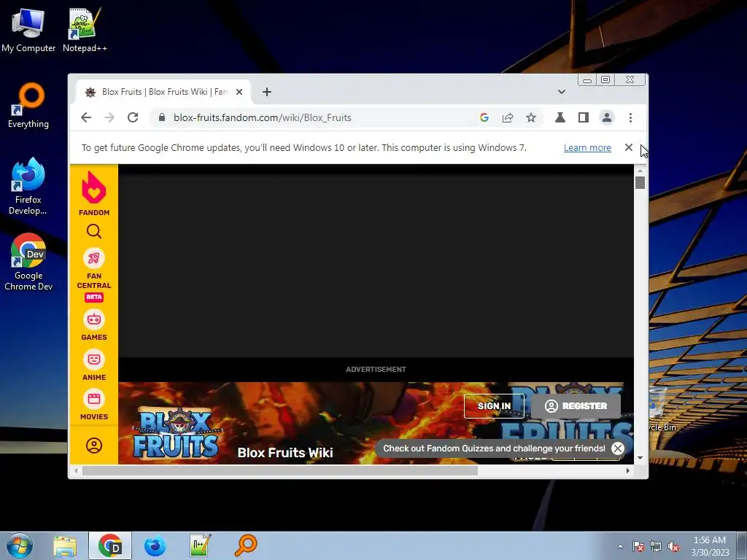This screenshot has height=560, width=747.
Task: Click the address bar URL
Action: [263, 117]
